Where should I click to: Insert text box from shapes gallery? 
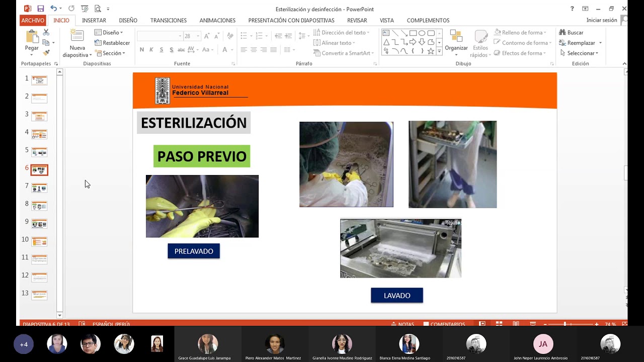(386, 33)
